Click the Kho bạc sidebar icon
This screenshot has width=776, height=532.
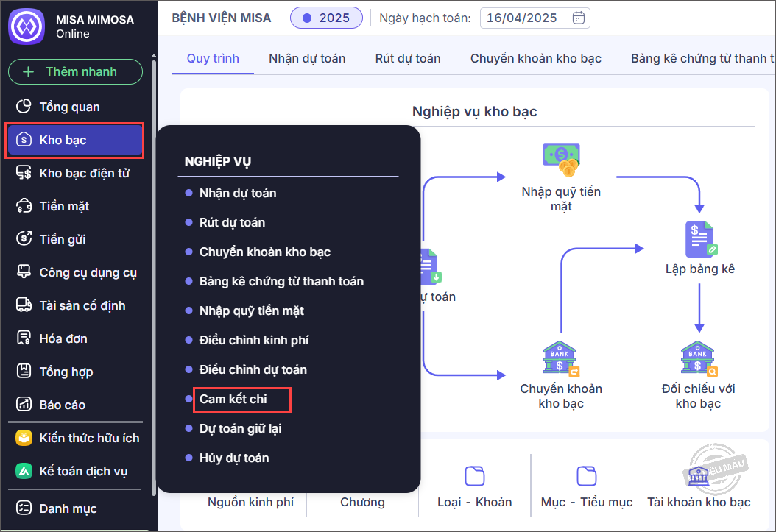(24, 140)
